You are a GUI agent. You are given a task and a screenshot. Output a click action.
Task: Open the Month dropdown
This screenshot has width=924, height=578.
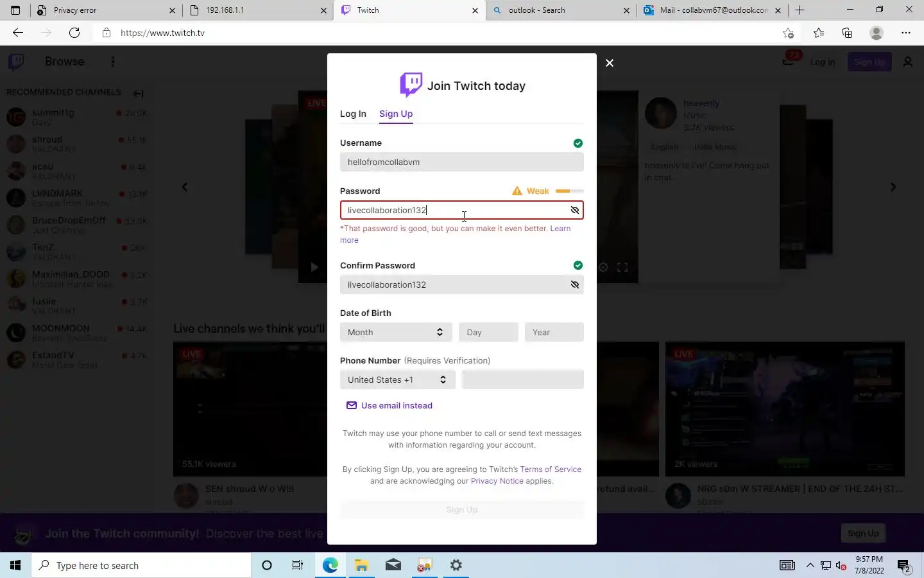point(396,332)
